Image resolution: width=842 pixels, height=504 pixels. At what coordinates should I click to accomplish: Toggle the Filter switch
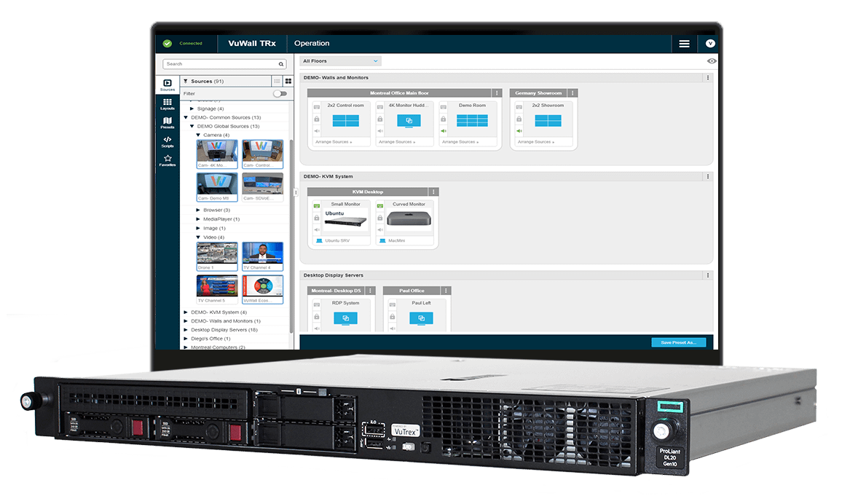pyautogui.click(x=280, y=94)
